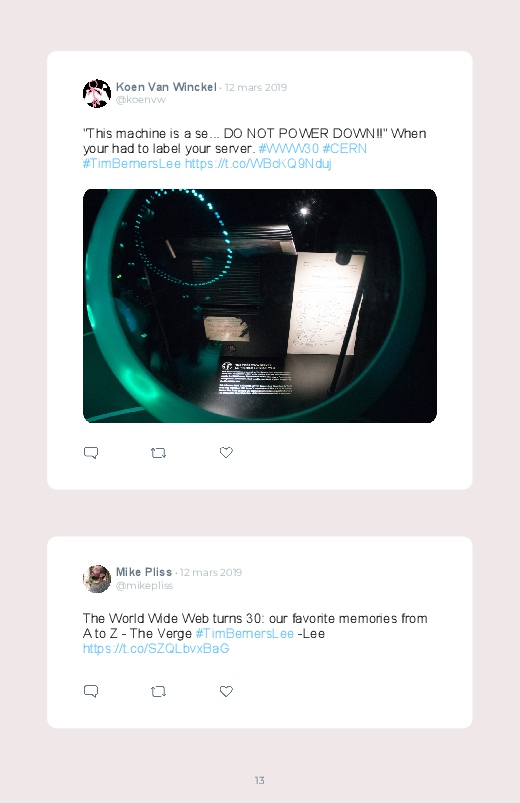Image resolution: width=520 pixels, height=803 pixels.
Task: Click the heart icon under Mike Pliss's tweet
Action: pyautogui.click(x=226, y=691)
